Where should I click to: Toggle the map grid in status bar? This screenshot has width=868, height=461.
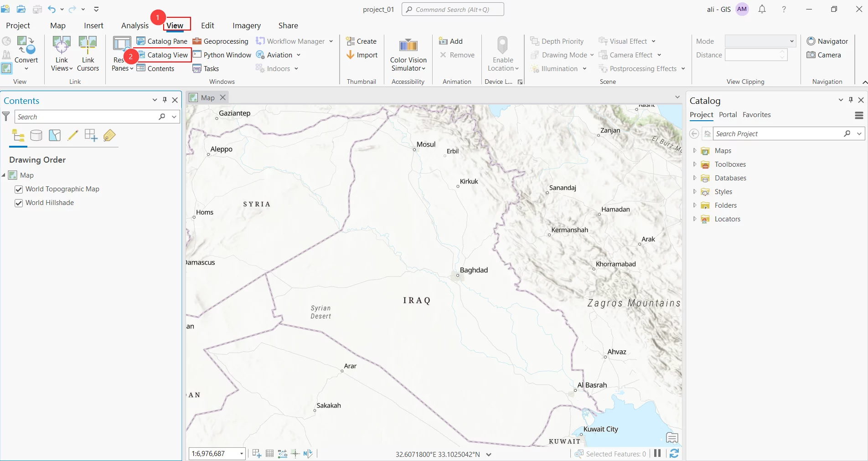pyautogui.click(x=269, y=453)
